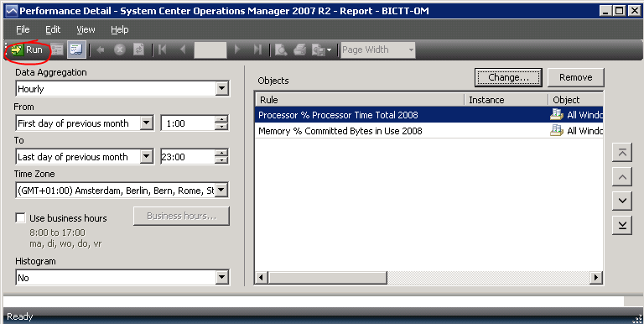Move selected rule to top arrow

pyautogui.click(x=622, y=153)
